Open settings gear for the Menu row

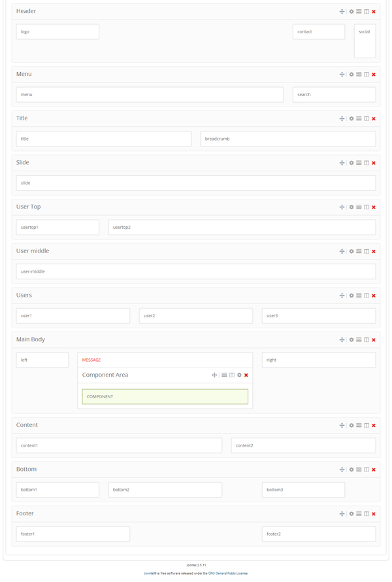coord(351,75)
